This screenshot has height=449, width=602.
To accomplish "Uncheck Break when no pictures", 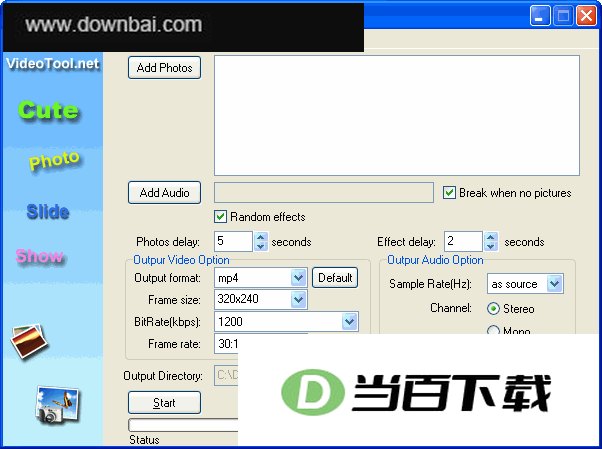I will pyautogui.click(x=449, y=192).
